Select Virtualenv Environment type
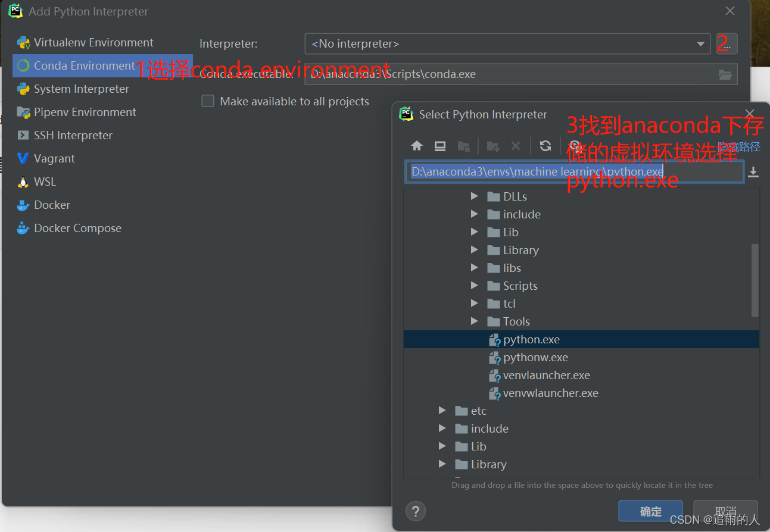 pos(102,42)
